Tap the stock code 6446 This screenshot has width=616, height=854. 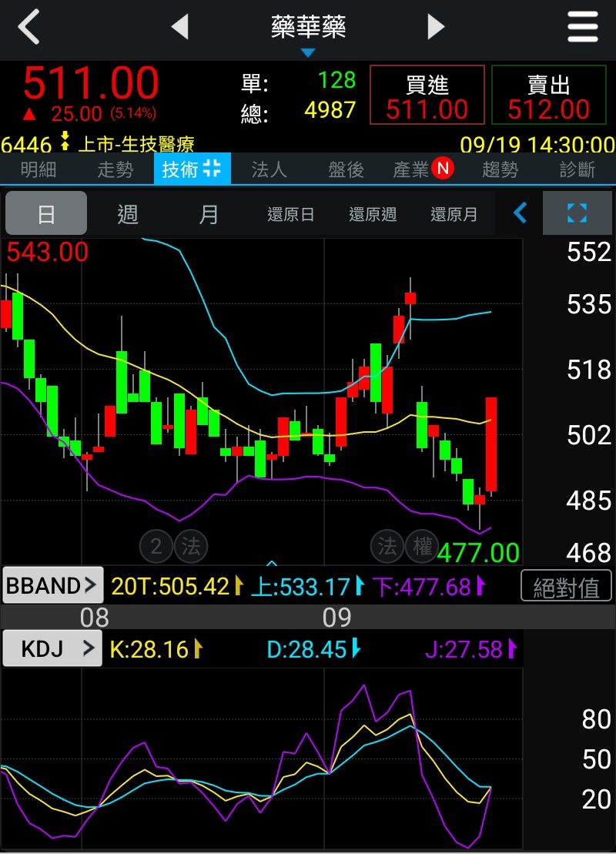pyautogui.click(x=26, y=145)
